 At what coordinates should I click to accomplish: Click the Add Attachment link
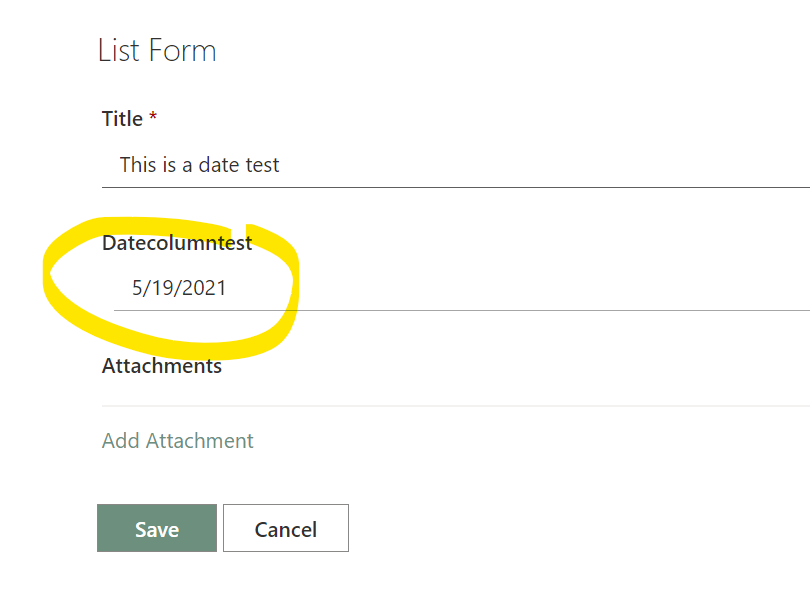pos(177,440)
